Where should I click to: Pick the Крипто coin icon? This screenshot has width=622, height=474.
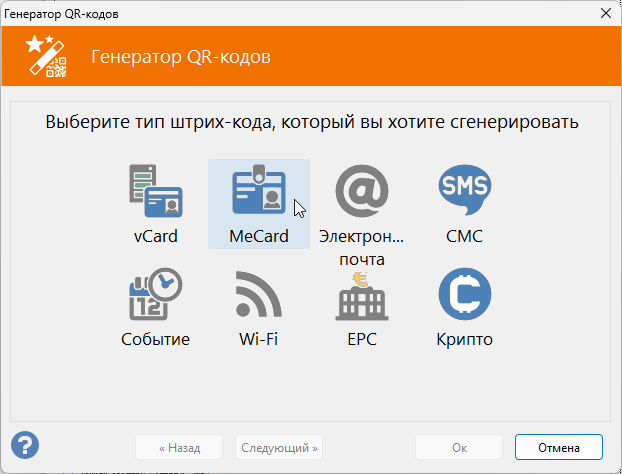[464, 294]
